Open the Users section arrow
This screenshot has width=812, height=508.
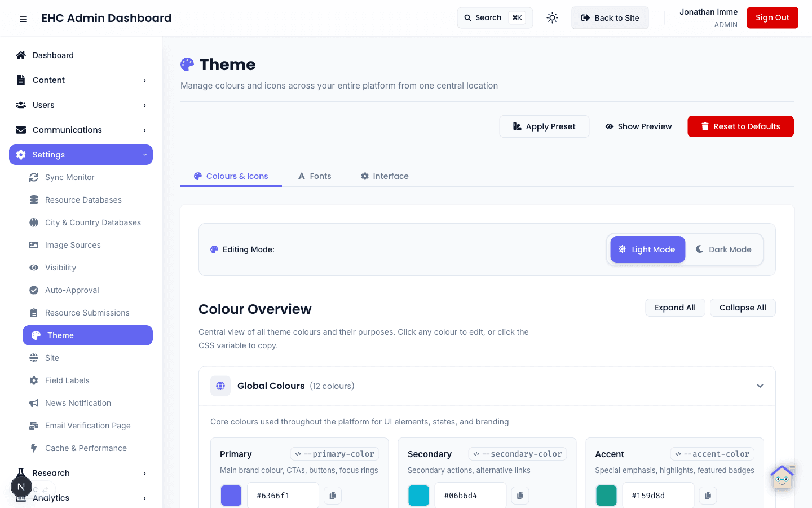coord(144,104)
